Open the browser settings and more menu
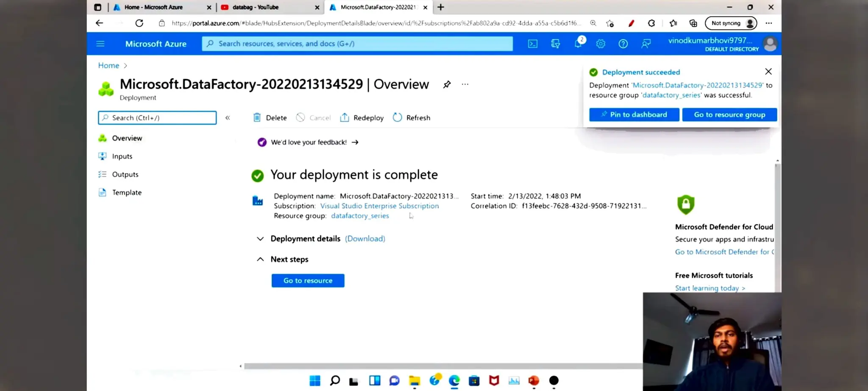 click(769, 23)
